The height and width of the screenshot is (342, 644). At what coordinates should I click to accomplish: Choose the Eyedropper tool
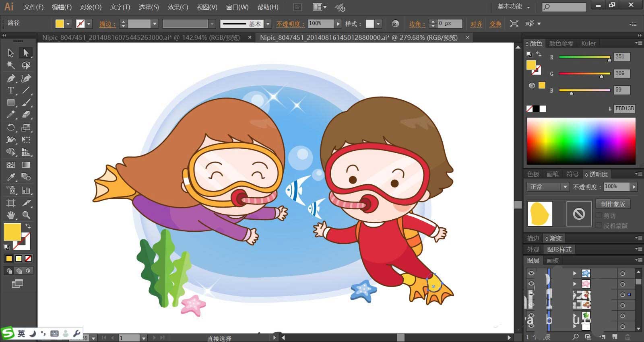pos(11,177)
